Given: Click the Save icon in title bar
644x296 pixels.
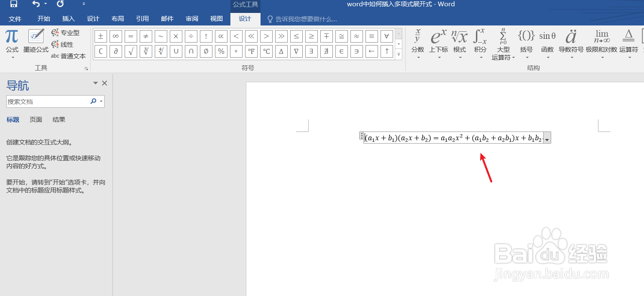Looking at the screenshot, I should [x=13, y=4].
